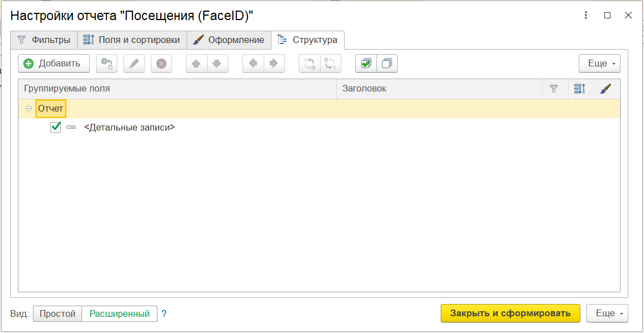Open the Поля и сортировки tab

click(x=132, y=40)
